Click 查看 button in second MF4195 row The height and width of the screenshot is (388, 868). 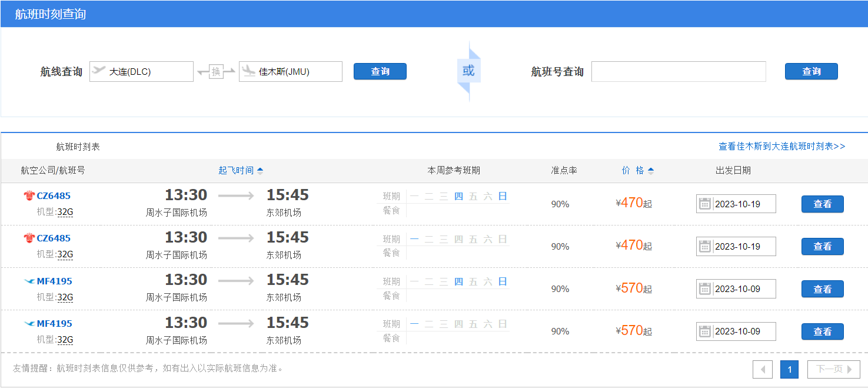823,331
